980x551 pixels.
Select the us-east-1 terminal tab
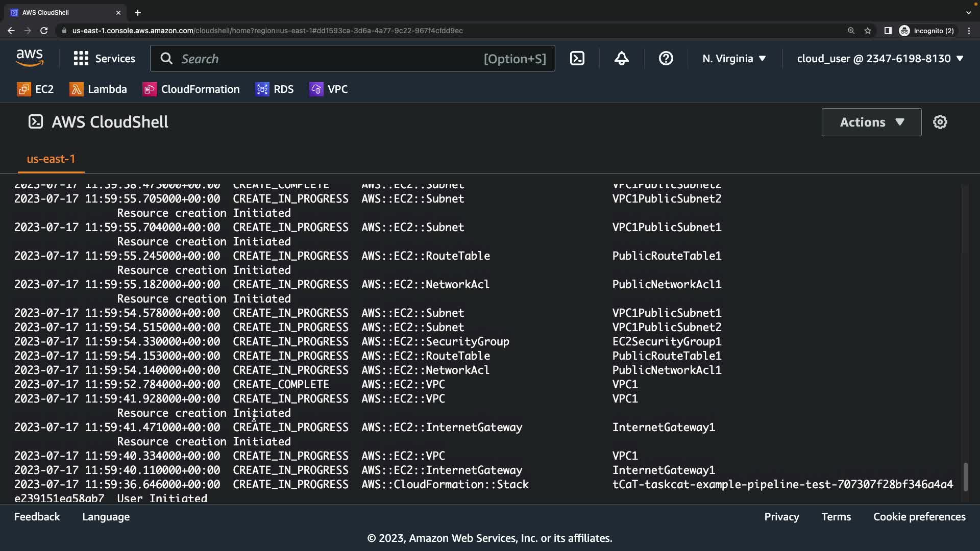[x=51, y=159]
